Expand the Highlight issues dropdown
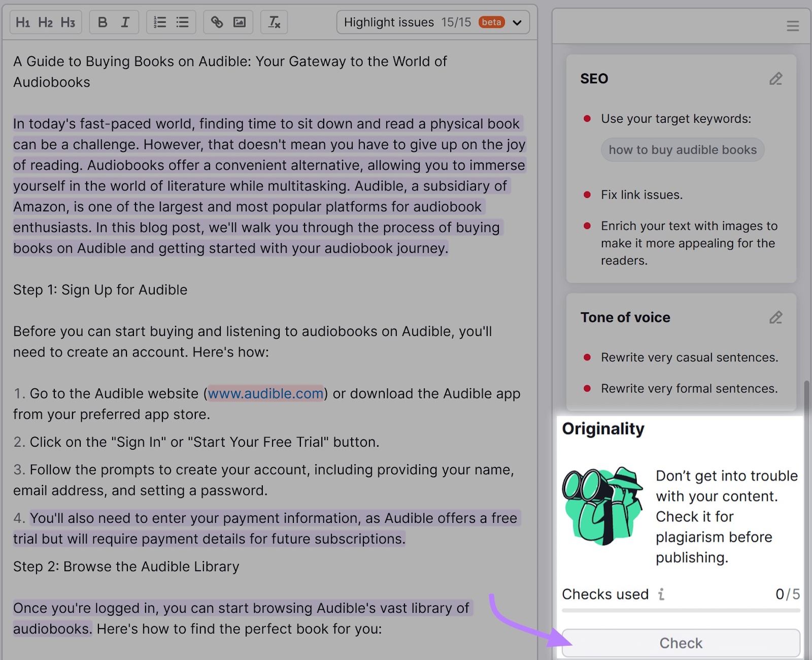812x660 pixels. click(517, 22)
